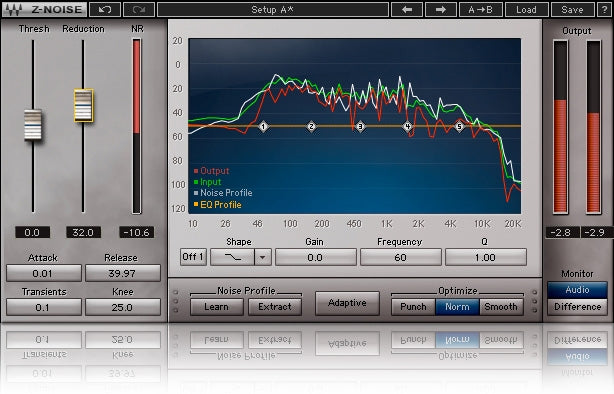Open help via the question mark button
Viewport: 614px width, 394px height.
tap(605, 9)
